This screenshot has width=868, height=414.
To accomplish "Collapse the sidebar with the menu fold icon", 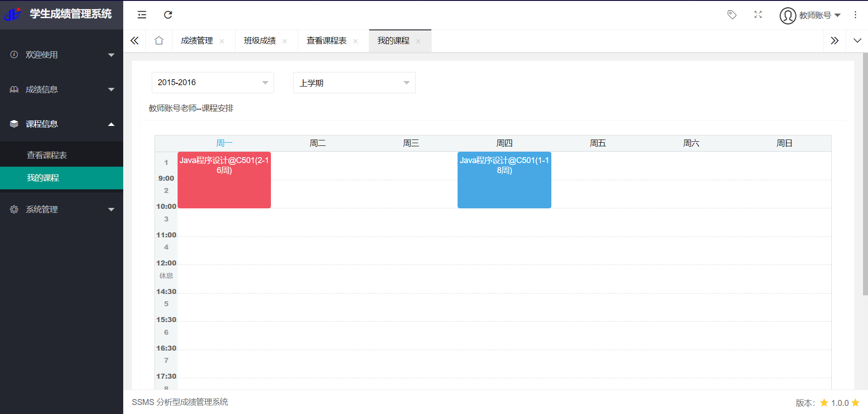I will (142, 15).
